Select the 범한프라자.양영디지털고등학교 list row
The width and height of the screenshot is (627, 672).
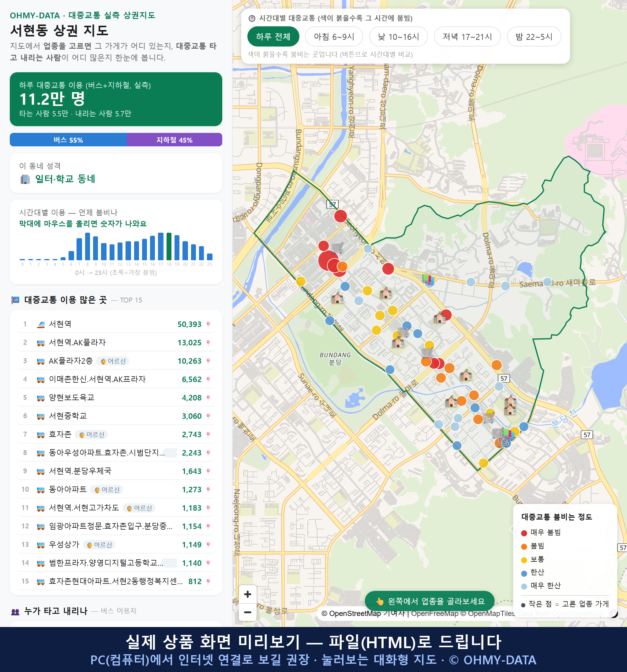point(116,563)
